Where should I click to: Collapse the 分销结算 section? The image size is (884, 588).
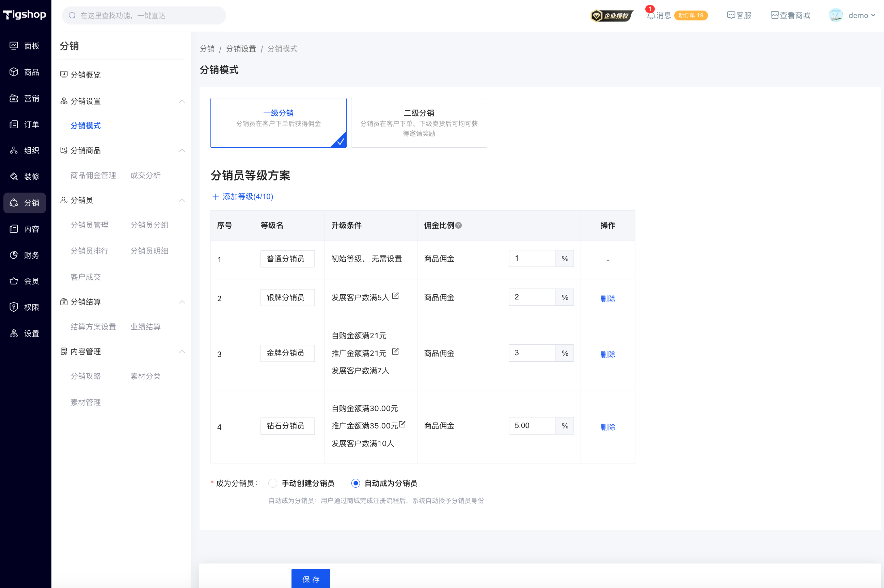point(182,302)
